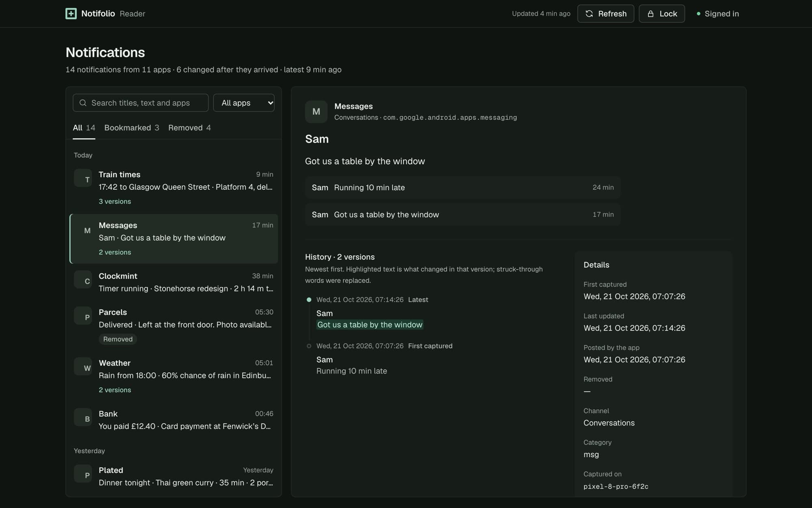The image size is (812, 508).
Task: Click the First captured timeline dot
Action: click(309, 346)
